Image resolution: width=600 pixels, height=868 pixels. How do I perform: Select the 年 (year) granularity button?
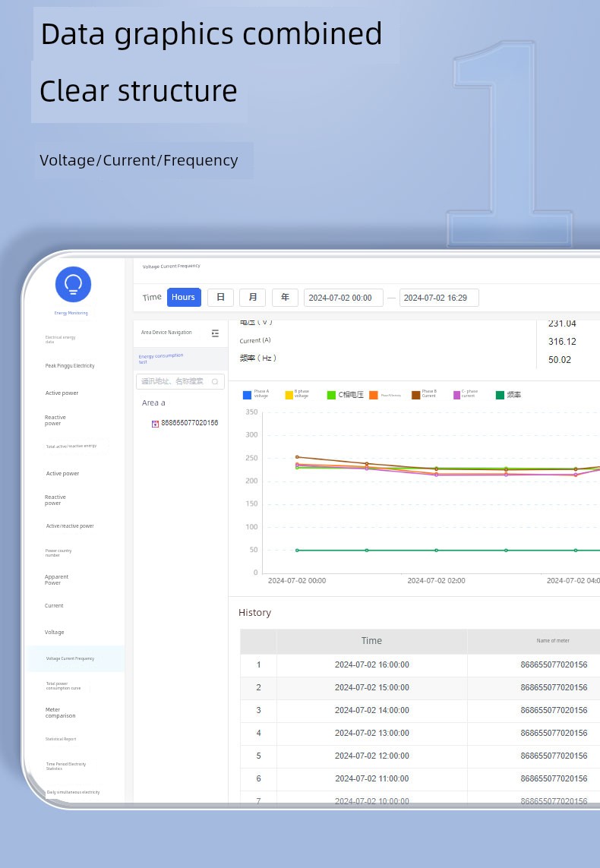285,297
